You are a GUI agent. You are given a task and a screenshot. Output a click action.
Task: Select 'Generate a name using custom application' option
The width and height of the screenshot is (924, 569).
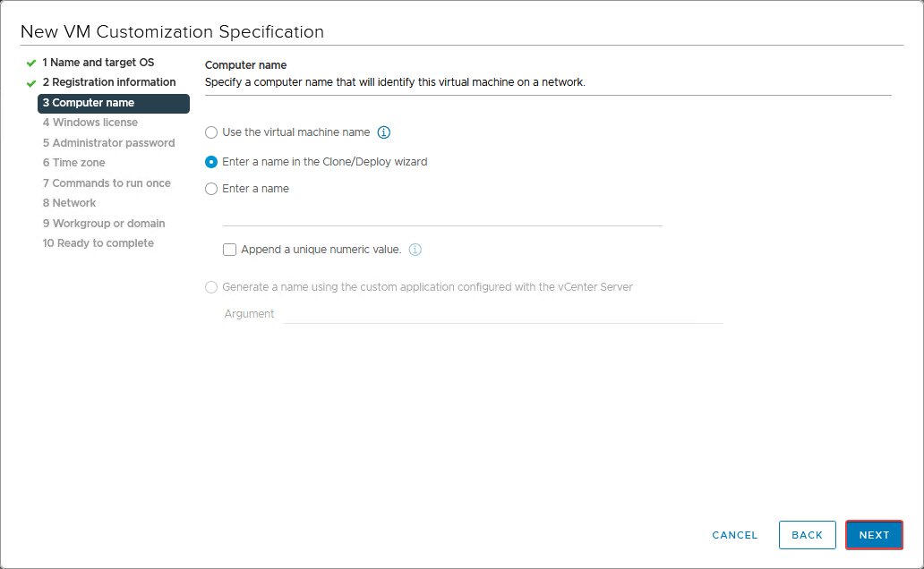pos(211,287)
